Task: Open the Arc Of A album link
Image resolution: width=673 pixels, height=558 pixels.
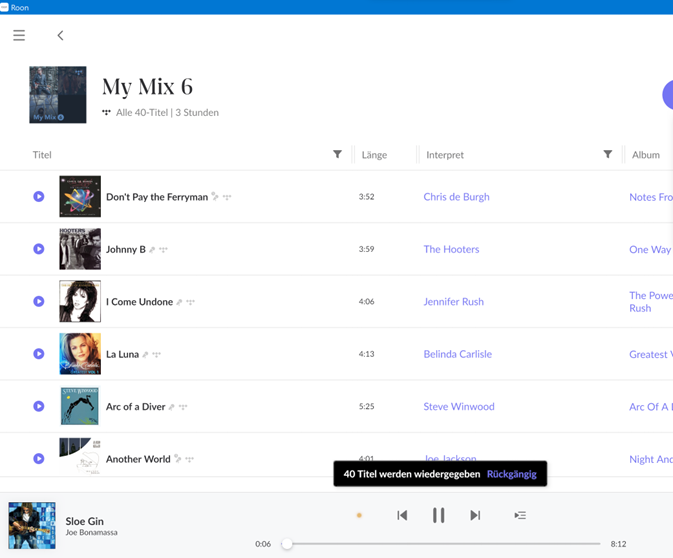Action: [651, 406]
